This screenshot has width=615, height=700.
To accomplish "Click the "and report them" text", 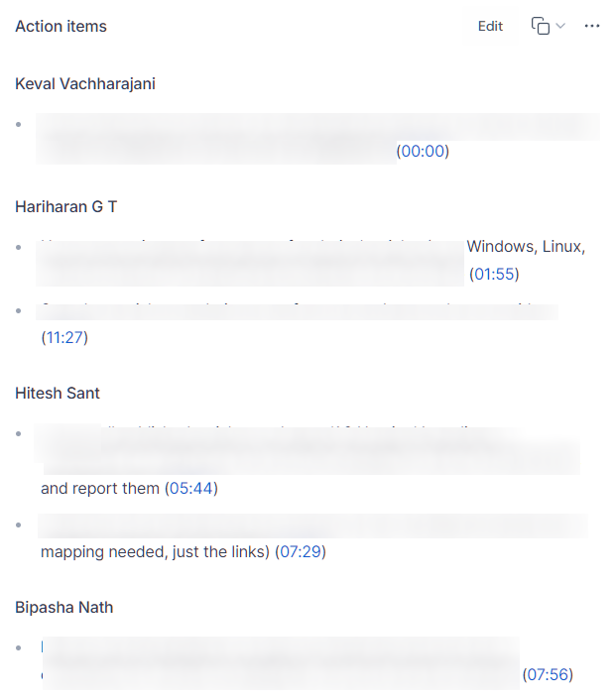I will [100, 488].
